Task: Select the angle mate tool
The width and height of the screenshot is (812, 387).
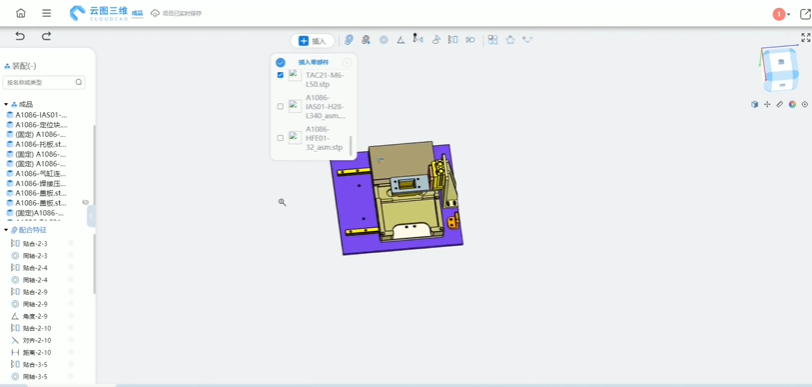Action: [400, 40]
